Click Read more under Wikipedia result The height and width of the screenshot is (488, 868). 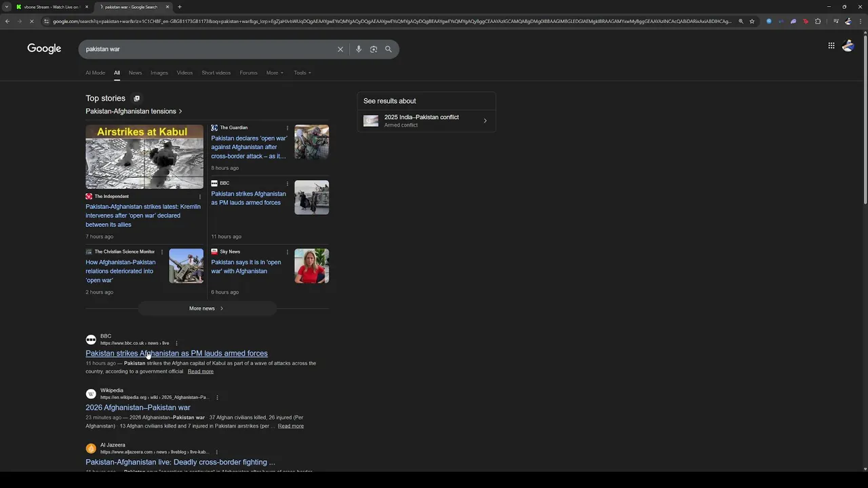(x=291, y=426)
